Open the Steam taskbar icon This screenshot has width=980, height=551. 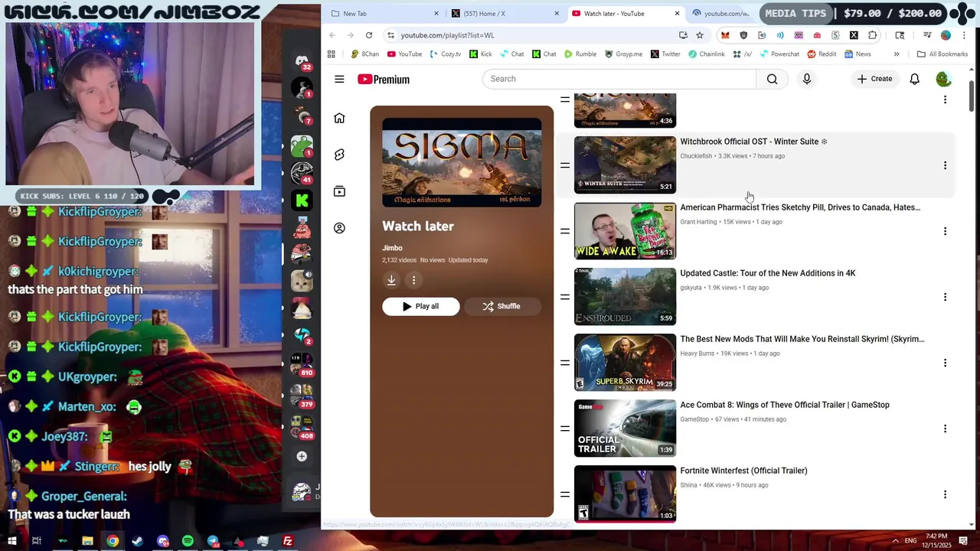[x=137, y=541]
